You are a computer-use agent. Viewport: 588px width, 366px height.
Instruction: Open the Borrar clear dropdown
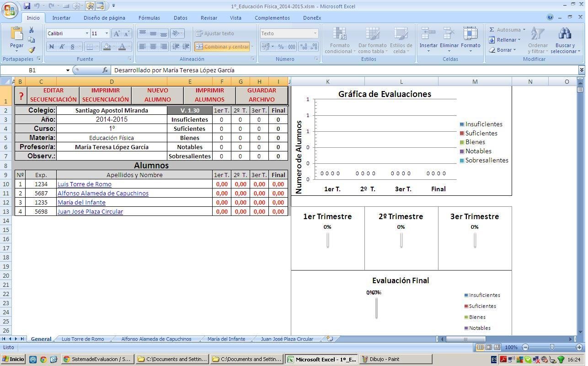click(502, 50)
